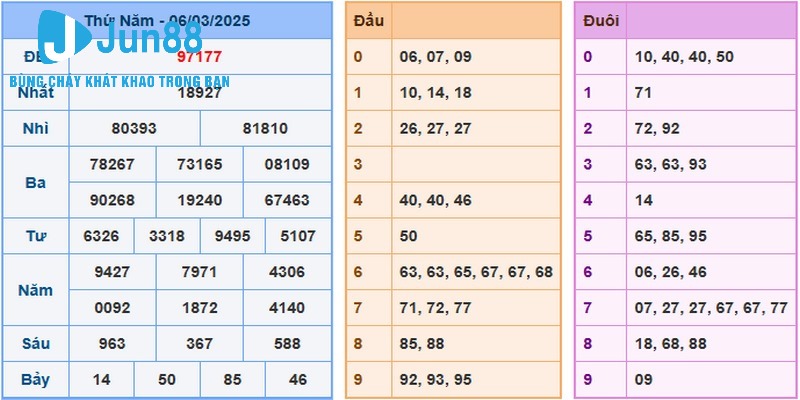Viewport: 800px width, 400px height.
Task: Click Đầu row 6 values
Action: [475, 272]
